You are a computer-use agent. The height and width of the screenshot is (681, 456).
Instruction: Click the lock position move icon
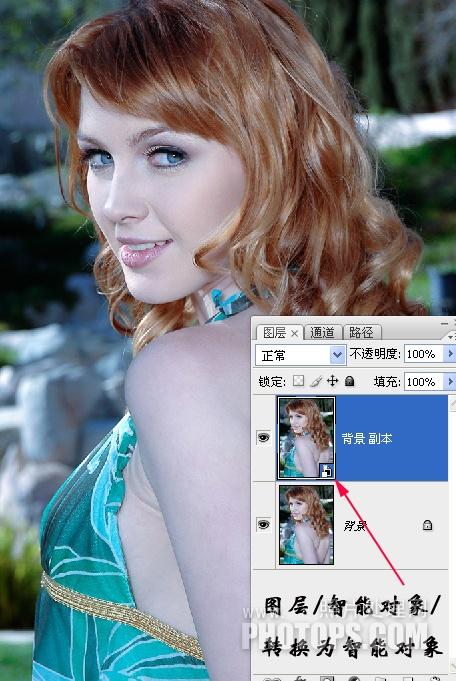pyautogui.click(x=332, y=381)
